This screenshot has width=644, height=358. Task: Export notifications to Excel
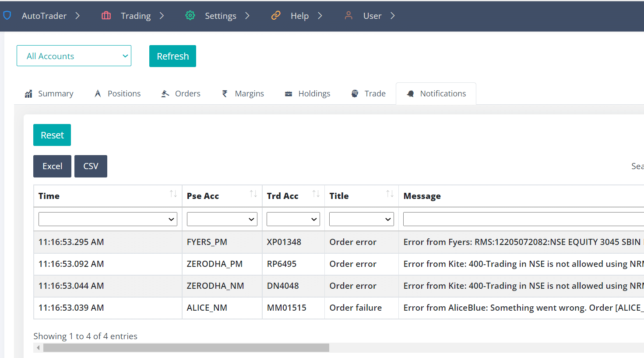tap(52, 166)
